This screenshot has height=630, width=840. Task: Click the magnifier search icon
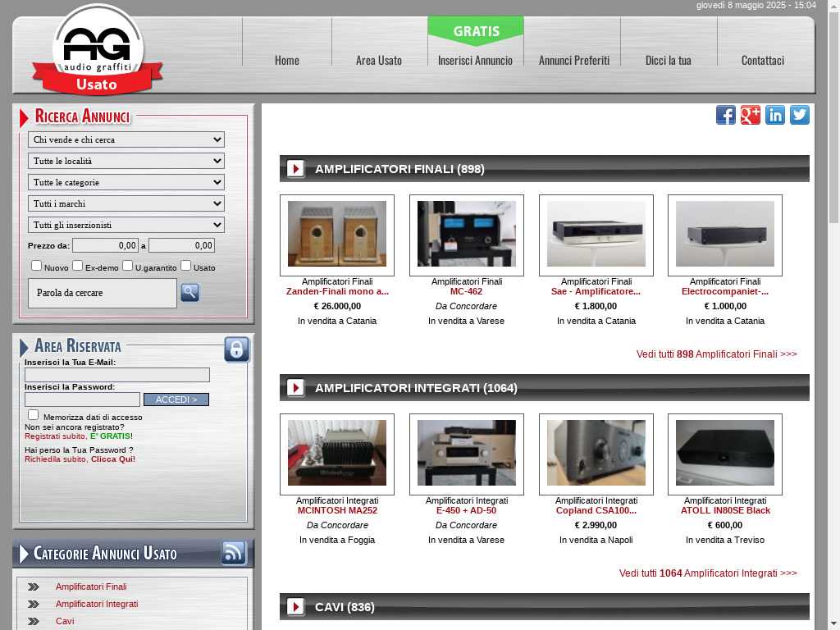tap(189, 293)
